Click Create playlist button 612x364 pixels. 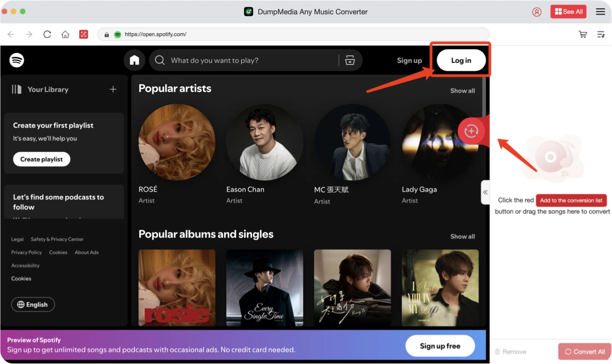point(41,160)
